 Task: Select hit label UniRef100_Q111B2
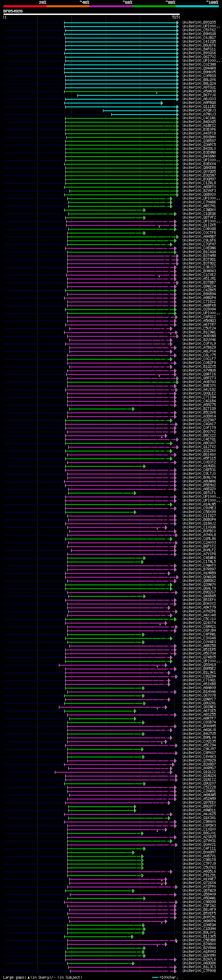point(199,107)
